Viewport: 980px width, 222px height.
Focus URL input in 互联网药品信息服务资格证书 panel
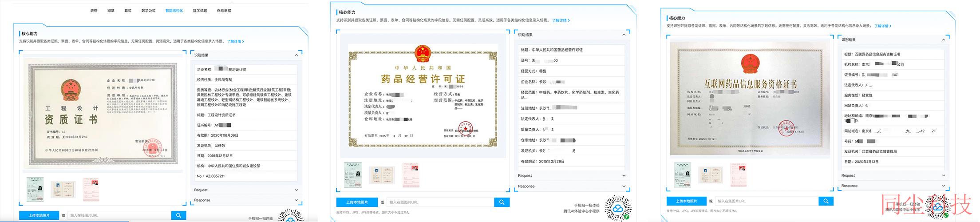767,201
